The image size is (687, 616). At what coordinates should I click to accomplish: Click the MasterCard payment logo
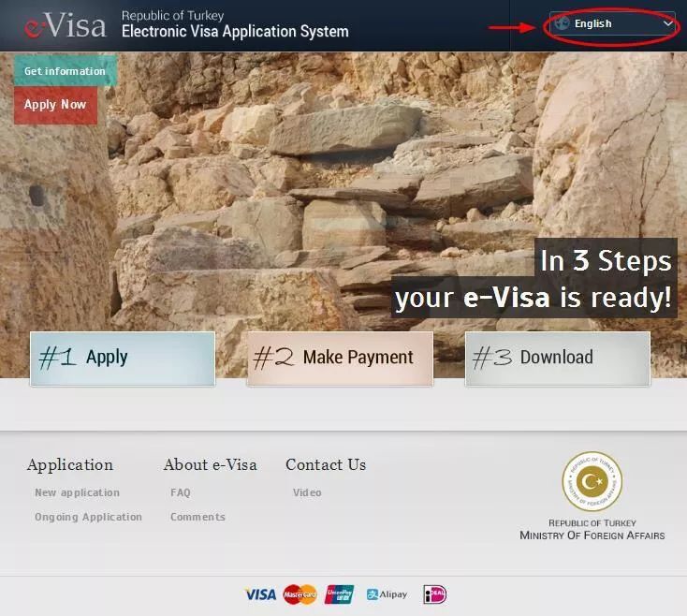pyautogui.click(x=300, y=594)
